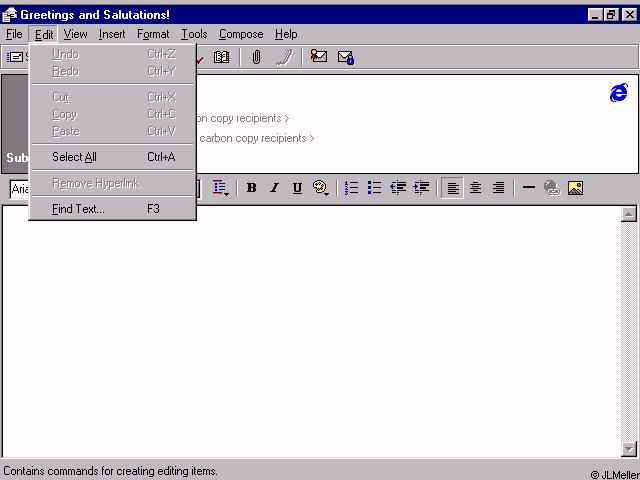
Task: Click the Send button icon in toolbar
Action: (16, 57)
